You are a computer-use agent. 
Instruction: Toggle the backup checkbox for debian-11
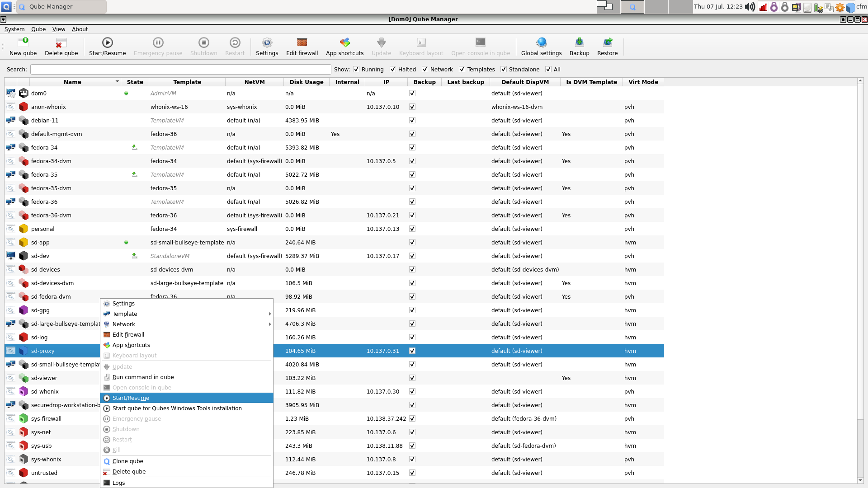click(x=412, y=121)
